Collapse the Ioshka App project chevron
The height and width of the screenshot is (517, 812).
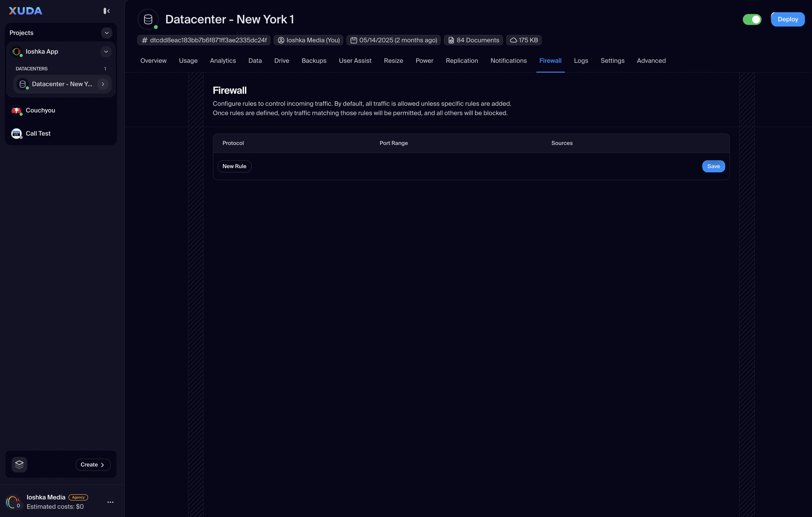(106, 52)
